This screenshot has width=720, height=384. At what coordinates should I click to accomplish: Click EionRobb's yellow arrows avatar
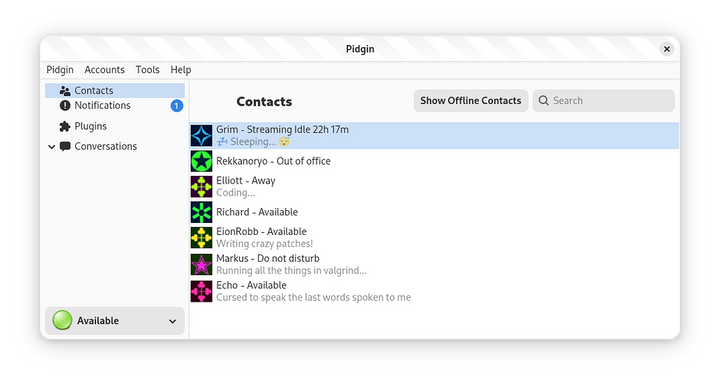(x=202, y=237)
